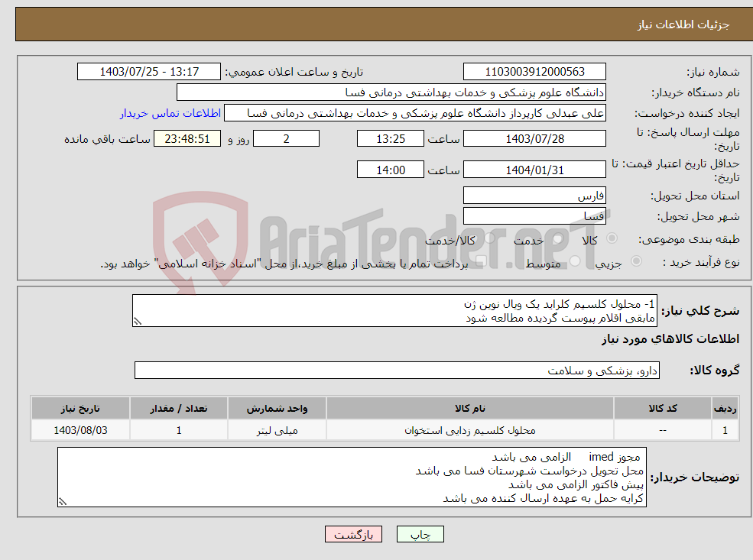Click the announcement date field 1403/07/25 - 13:17
The height and width of the screenshot is (560, 753).
(x=149, y=72)
